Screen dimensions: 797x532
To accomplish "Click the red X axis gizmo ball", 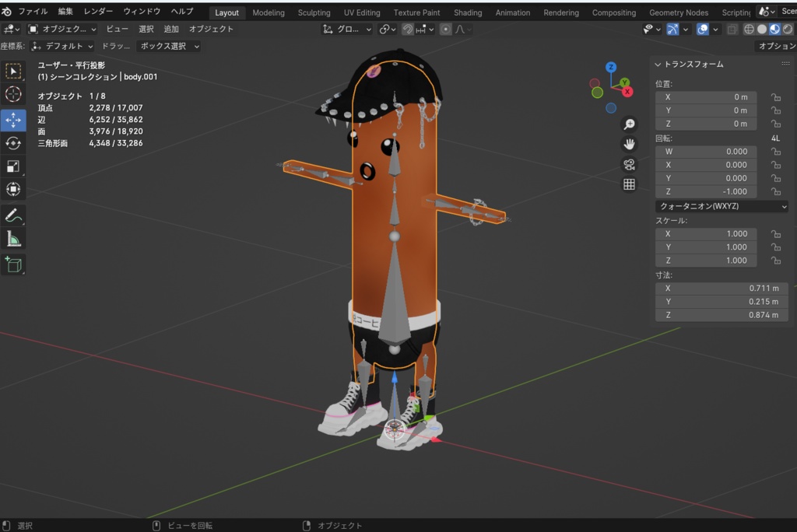I will 627,92.
